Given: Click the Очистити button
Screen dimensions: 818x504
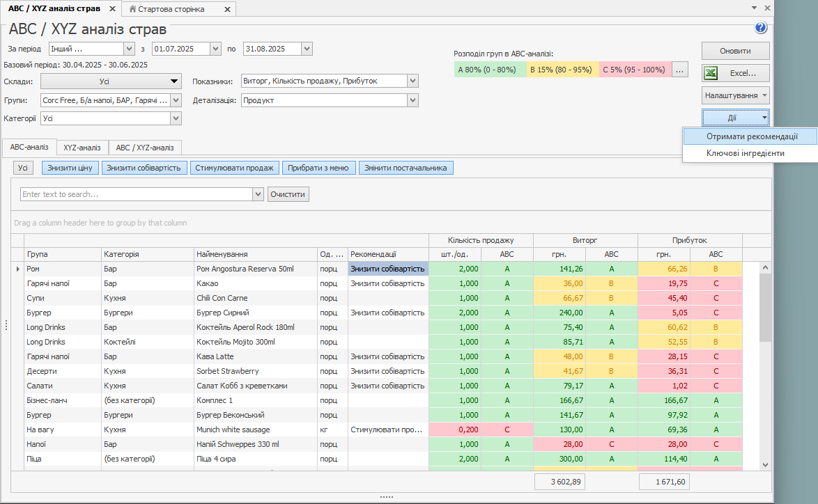Looking at the screenshot, I should [x=288, y=194].
